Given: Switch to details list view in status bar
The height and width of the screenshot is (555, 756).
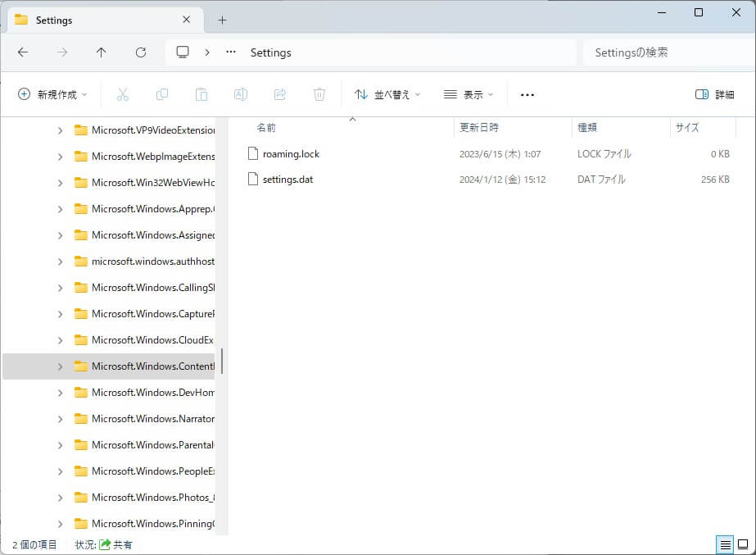Looking at the screenshot, I should (x=725, y=544).
